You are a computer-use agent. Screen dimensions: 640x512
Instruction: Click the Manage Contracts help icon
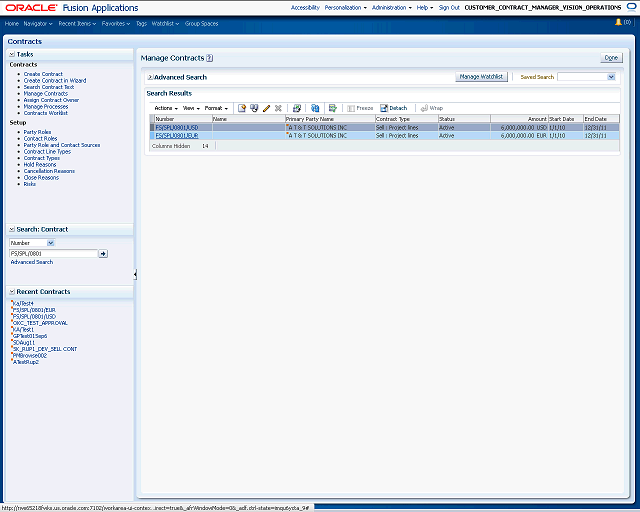(x=209, y=58)
